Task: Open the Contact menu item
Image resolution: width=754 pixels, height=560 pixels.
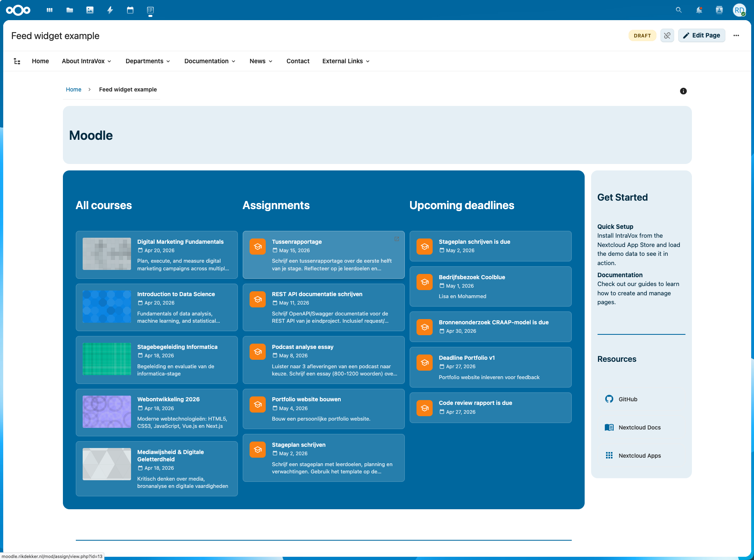Action: [298, 61]
